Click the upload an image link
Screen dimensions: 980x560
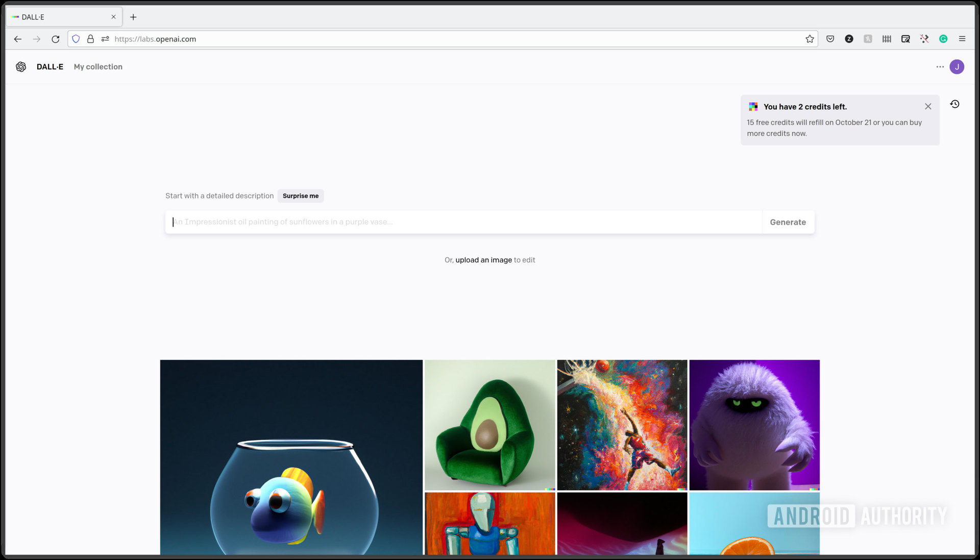coord(483,260)
